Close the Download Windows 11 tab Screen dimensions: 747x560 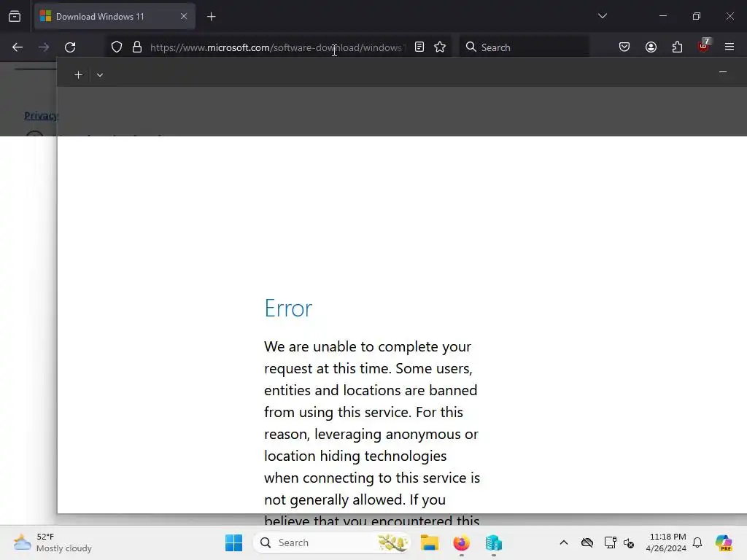[x=184, y=16]
